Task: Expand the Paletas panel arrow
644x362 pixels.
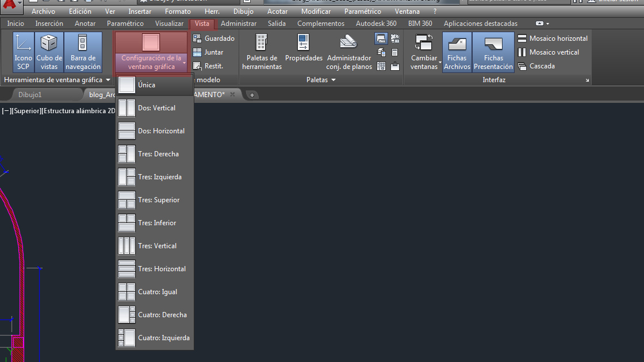Action: (333, 80)
